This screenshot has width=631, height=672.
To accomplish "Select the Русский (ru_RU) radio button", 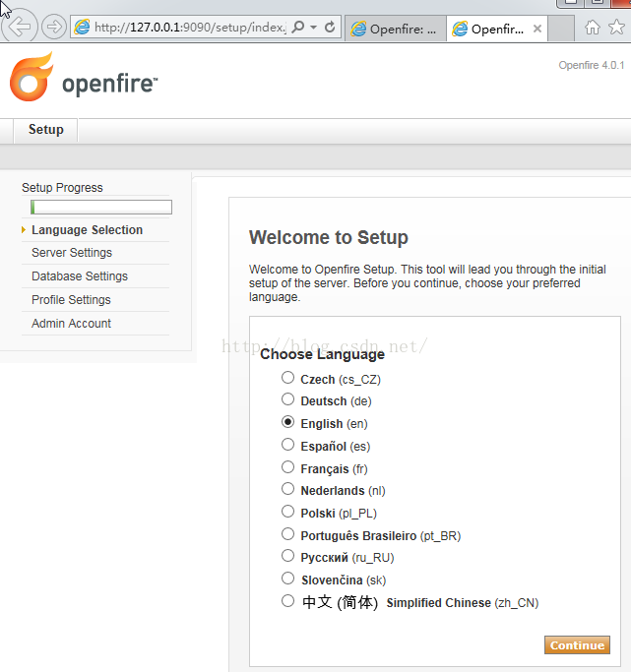I will (x=288, y=556).
